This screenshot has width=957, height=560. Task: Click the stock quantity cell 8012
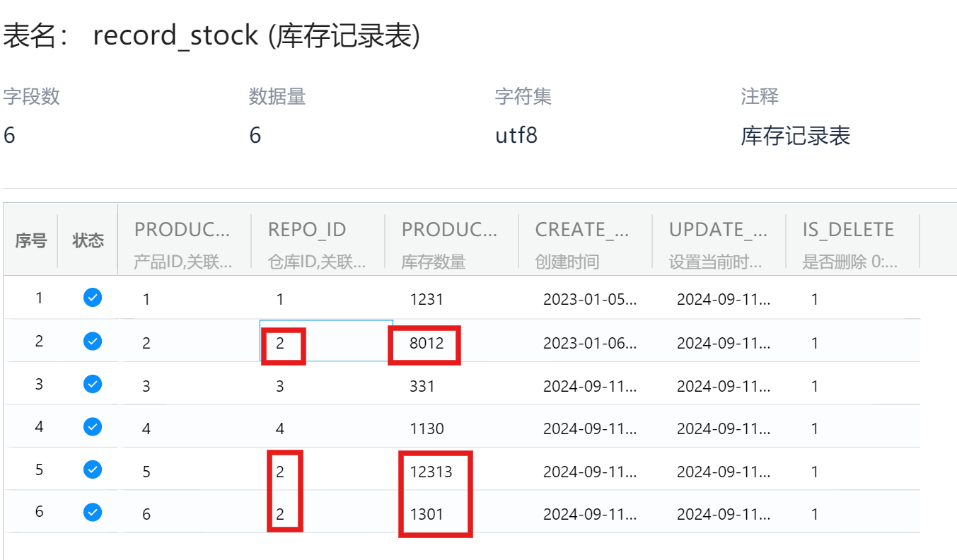pos(427,344)
